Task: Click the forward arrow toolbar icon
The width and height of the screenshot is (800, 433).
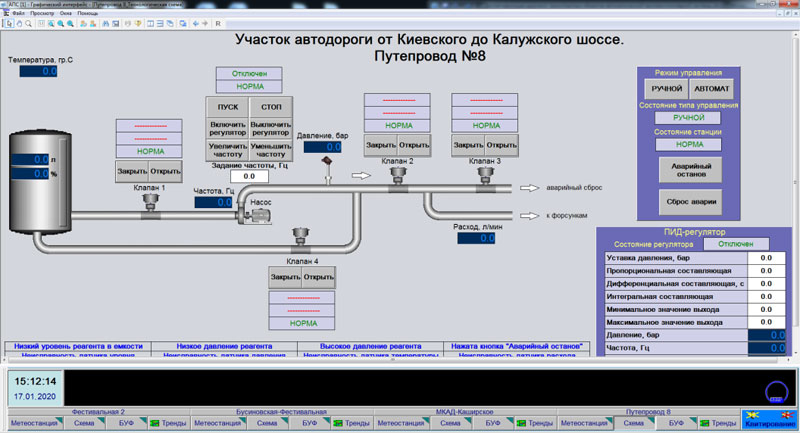Action: (x=205, y=23)
